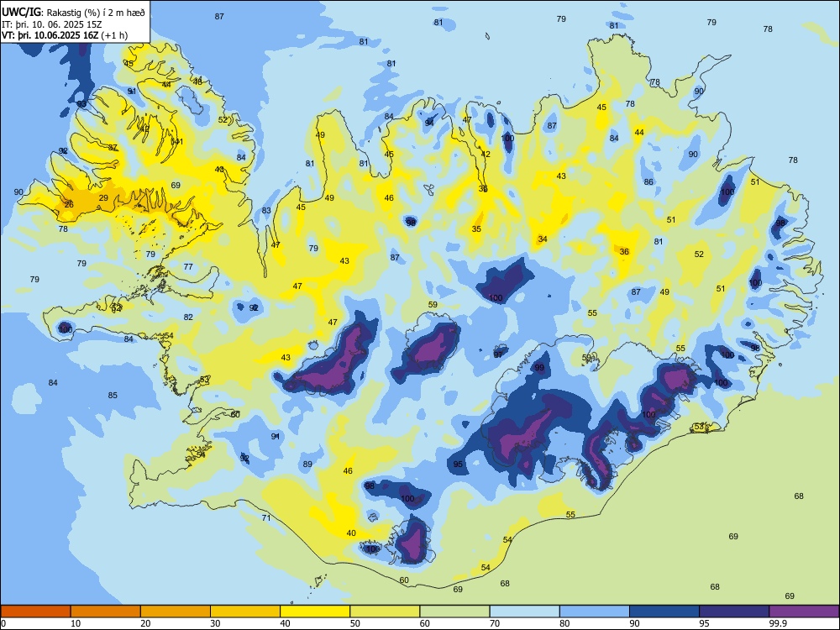
Task: Click the humidity value "93" on the map
Action: [x=81, y=104]
